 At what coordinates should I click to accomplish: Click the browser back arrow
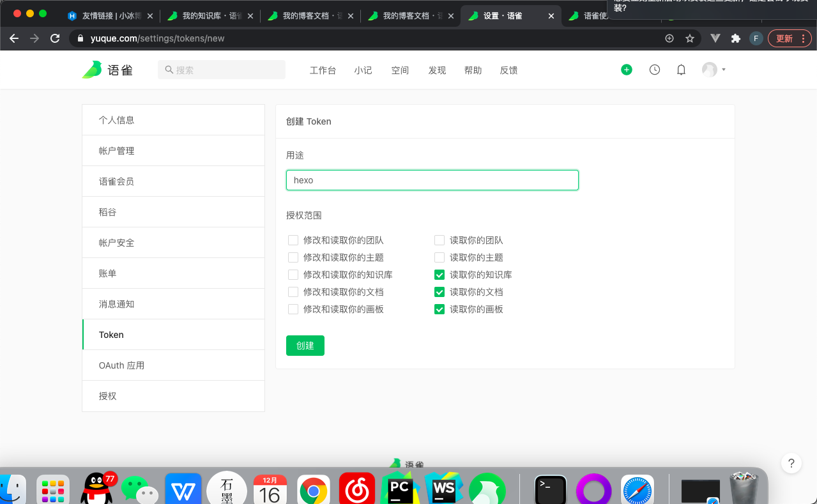(14, 38)
